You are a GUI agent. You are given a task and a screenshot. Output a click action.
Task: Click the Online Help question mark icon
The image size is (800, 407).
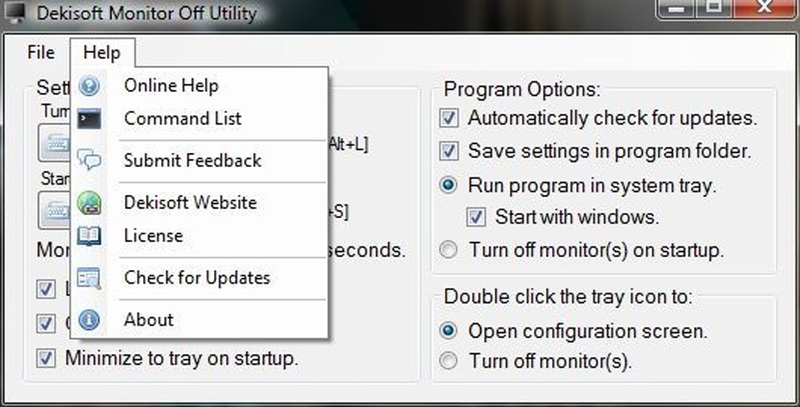click(x=89, y=86)
